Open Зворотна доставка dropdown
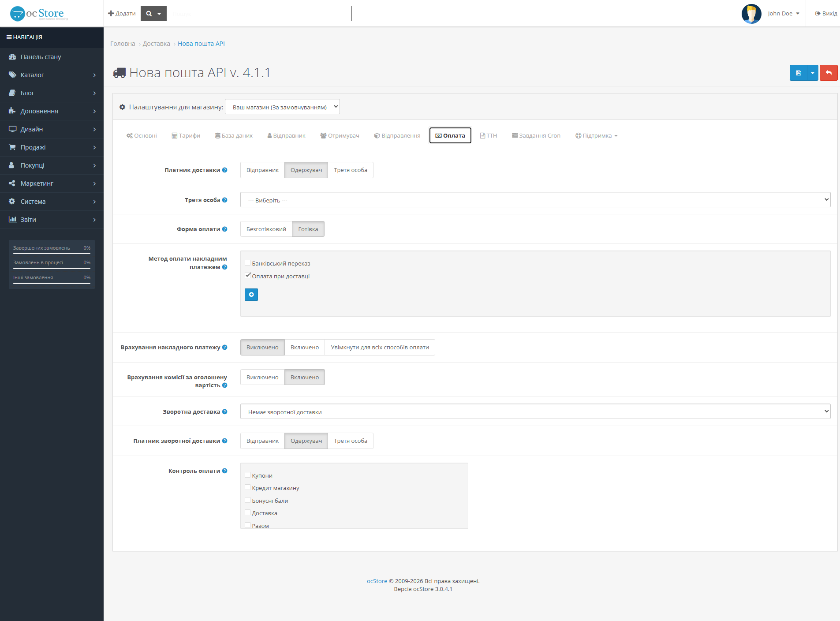This screenshot has width=840, height=621. pyautogui.click(x=535, y=412)
